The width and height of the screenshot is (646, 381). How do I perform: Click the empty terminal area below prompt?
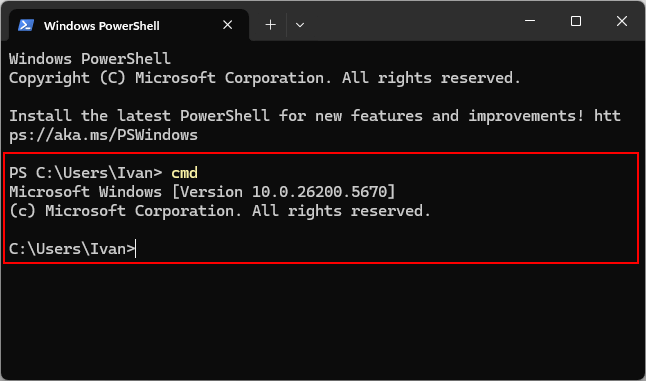323,321
